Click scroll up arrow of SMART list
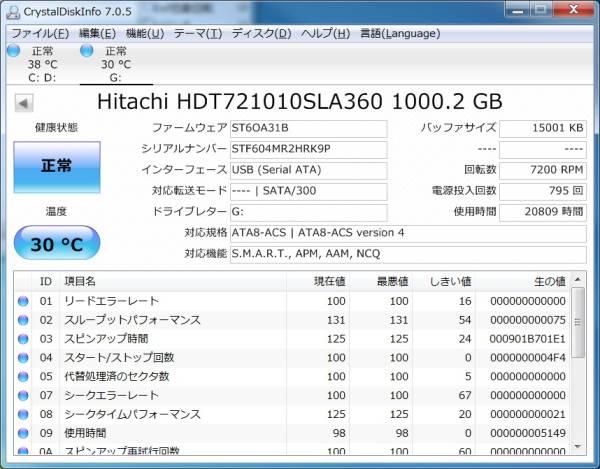This screenshot has width=600, height=469. (x=578, y=280)
